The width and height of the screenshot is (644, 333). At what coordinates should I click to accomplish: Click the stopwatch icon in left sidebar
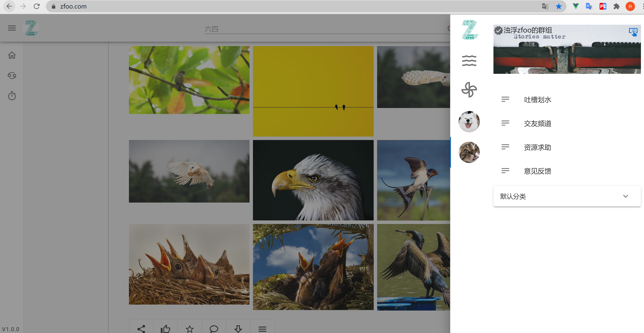click(x=12, y=96)
